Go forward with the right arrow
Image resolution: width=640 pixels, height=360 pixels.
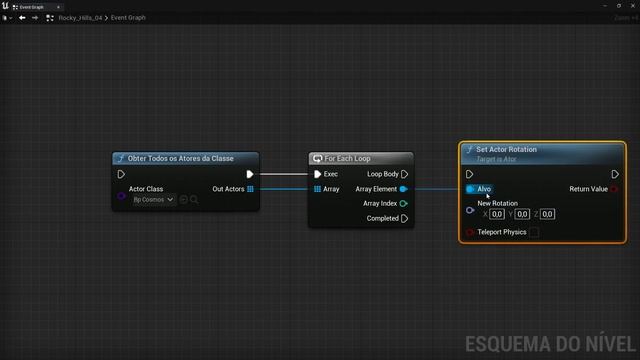click(x=35, y=18)
